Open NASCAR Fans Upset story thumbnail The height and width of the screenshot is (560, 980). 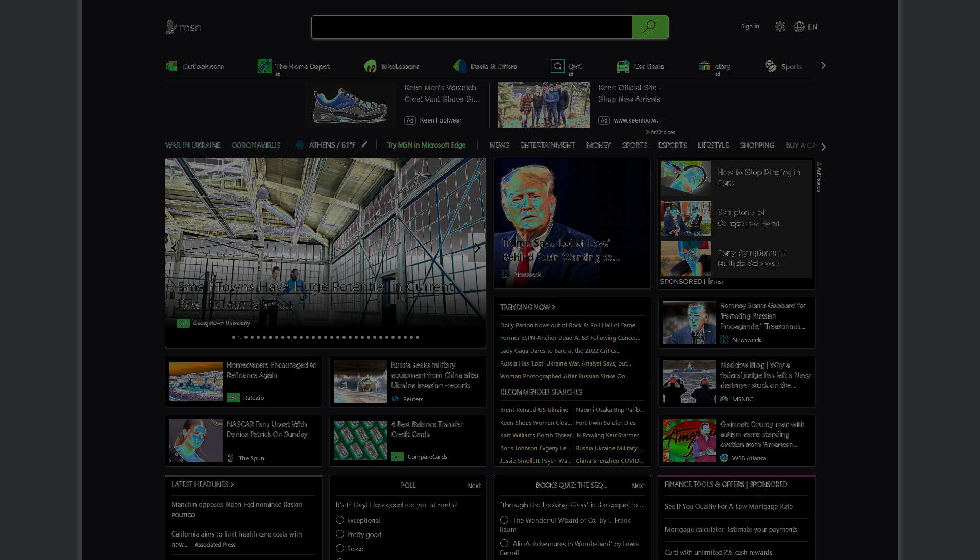pos(196,441)
